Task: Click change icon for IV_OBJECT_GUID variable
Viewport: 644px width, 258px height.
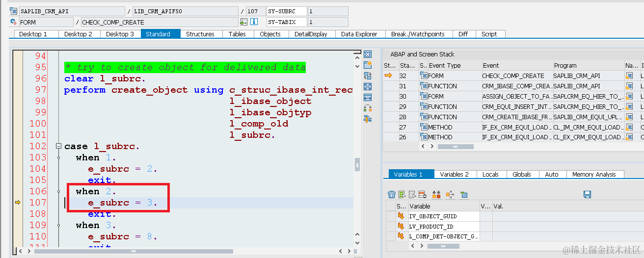Action: [x=401, y=216]
